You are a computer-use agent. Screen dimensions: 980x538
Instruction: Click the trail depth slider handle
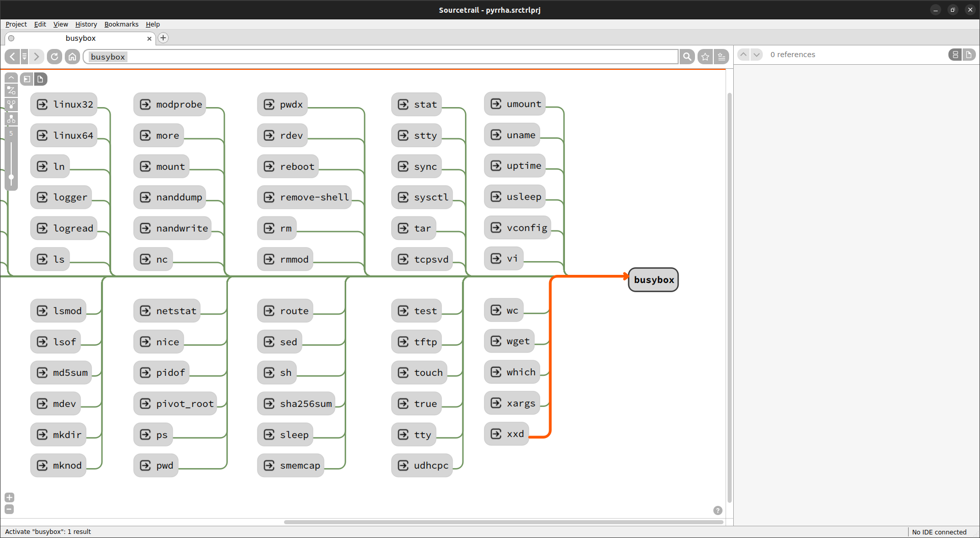[11, 177]
